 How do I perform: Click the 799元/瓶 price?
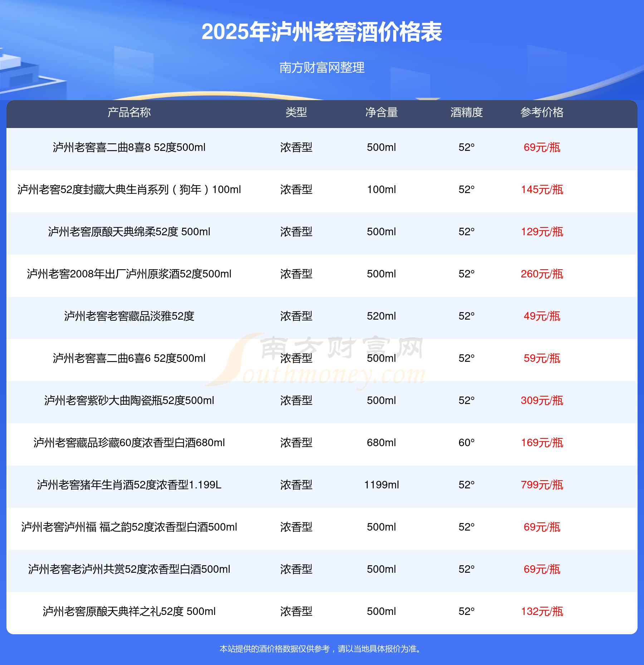pyautogui.click(x=542, y=485)
